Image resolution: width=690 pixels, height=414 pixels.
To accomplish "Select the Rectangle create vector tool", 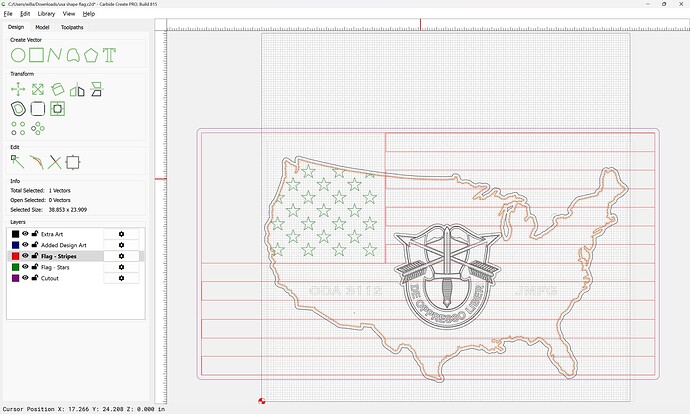I will click(x=37, y=55).
